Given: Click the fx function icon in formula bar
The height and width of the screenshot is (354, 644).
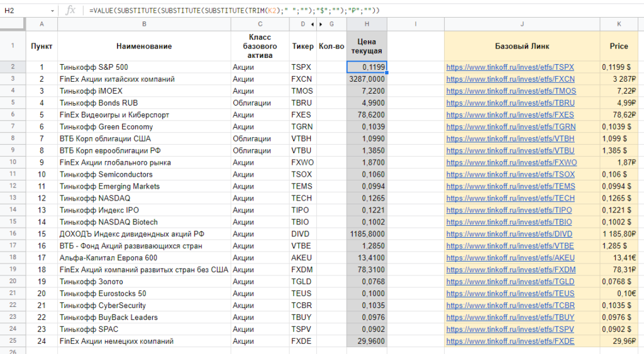Looking at the screenshot, I should (x=71, y=11).
